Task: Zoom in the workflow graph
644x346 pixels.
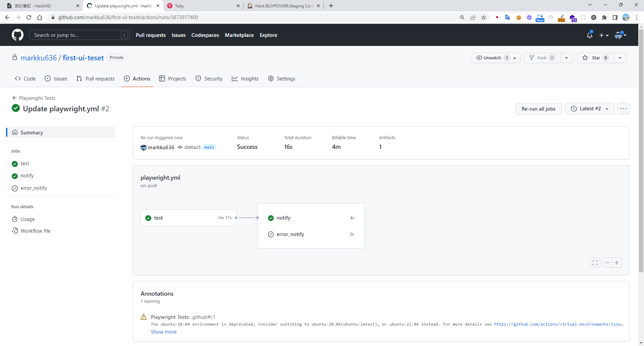Action: click(617, 263)
